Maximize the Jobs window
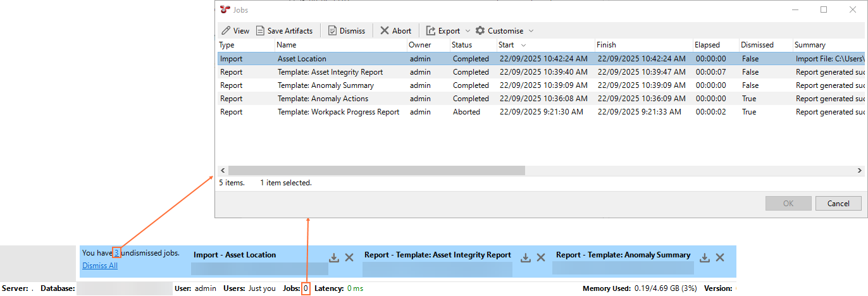The width and height of the screenshot is (868, 296). coord(824,9)
